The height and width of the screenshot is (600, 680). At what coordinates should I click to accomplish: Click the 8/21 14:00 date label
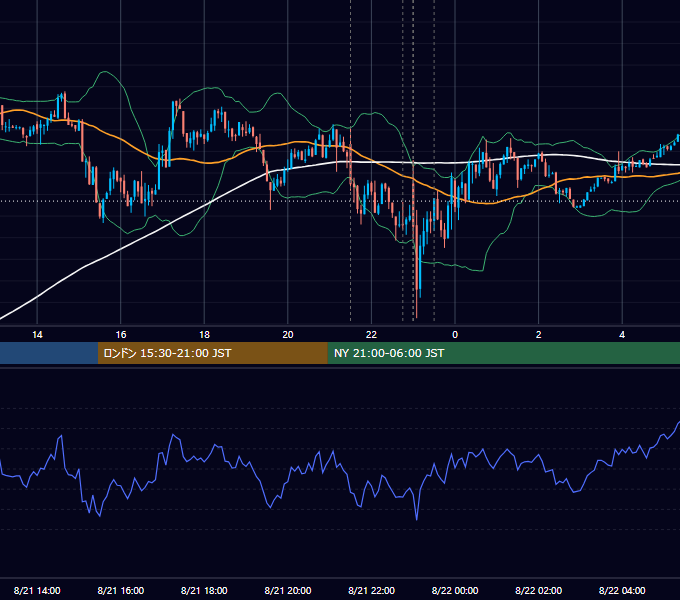pyautogui.click(x=37, y=590)
